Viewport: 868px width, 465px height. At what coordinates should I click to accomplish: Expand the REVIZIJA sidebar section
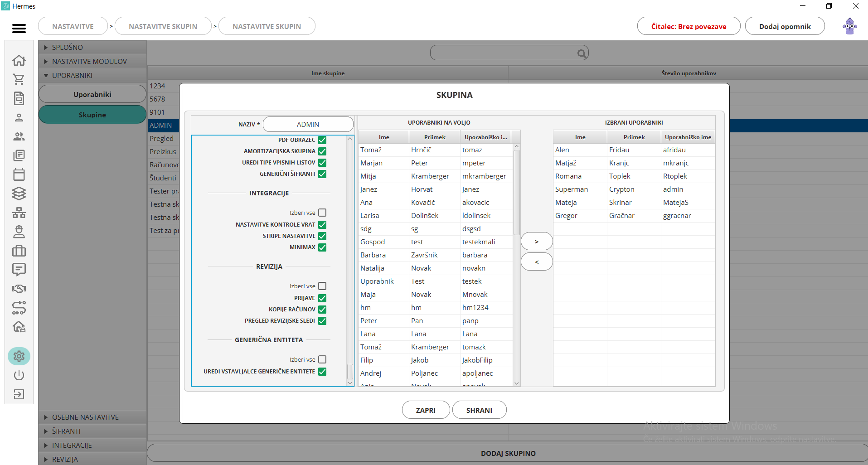[92, 459]
